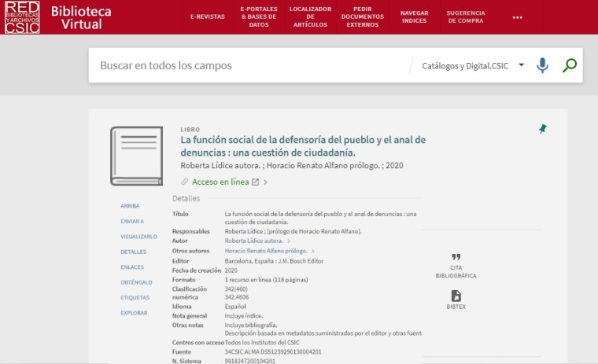Image resolution: width=598 pixels, height=364 pixels.
Task: Jump to Etiquetas section in sidebar
Action: click(x=135, y=298)
